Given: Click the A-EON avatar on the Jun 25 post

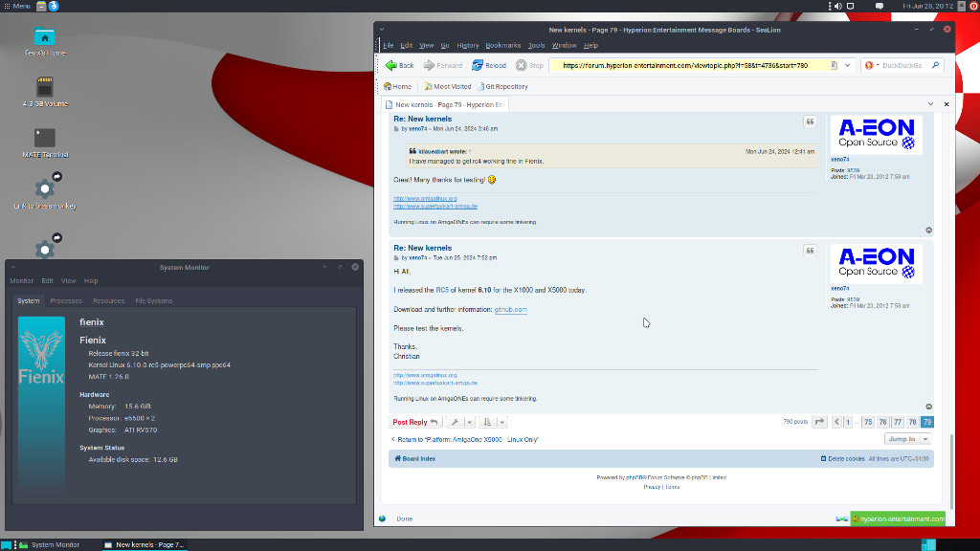Looking at the screenshot, I should 876,264.
